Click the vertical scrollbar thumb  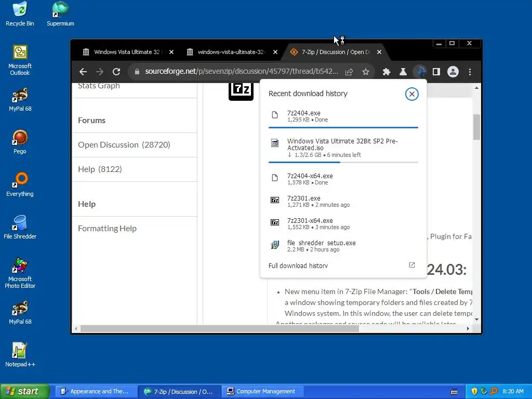477,127
